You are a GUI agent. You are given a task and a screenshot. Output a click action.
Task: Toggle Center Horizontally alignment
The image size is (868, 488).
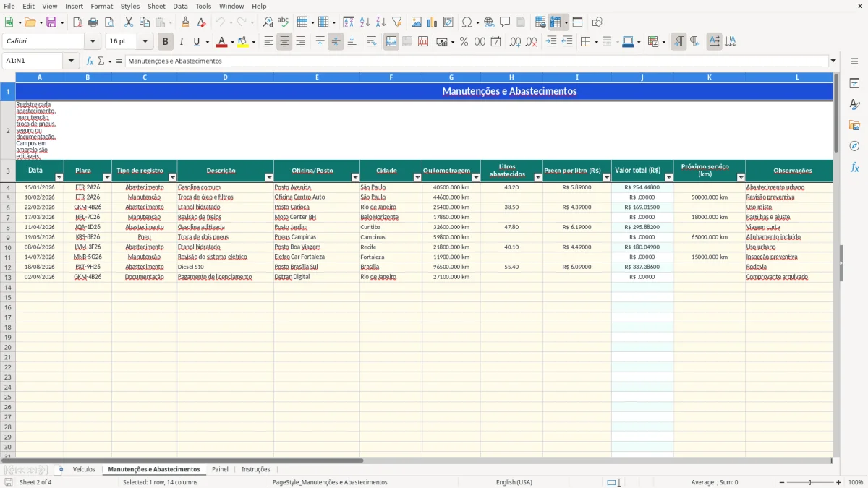pos(284,42)
